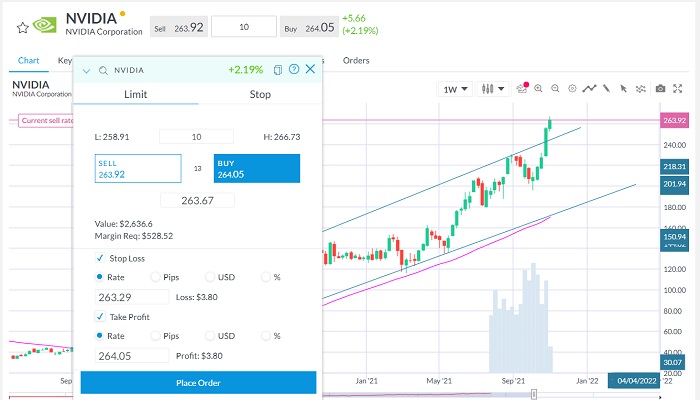Switch to the Limit tab
The height and width of the screenshot is (400, 700).
pos(136,94)
